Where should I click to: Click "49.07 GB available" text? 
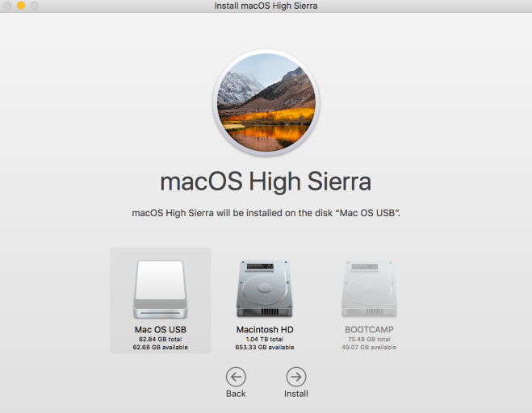pos(369,347)
